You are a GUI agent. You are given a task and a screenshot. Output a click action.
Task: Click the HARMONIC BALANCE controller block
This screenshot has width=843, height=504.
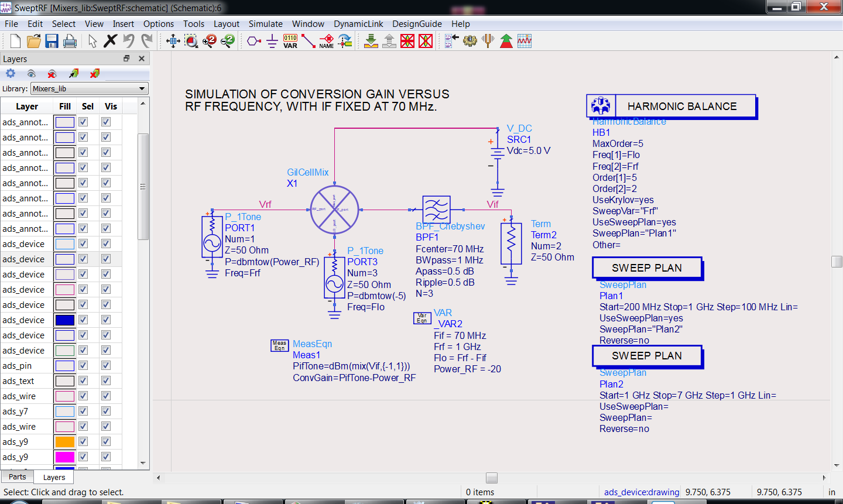pyautogui.click(x=671, y=107)
